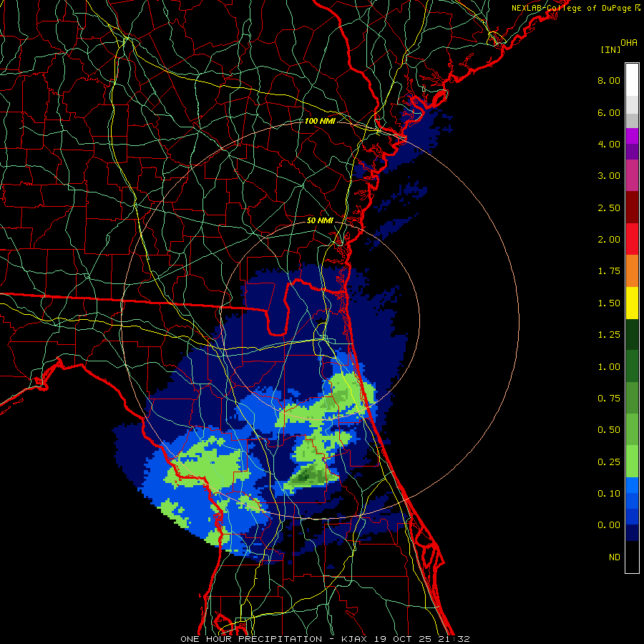644x644 pixels.
Task: Click the 1.25 legend value label
Action: tap(609, 335)
